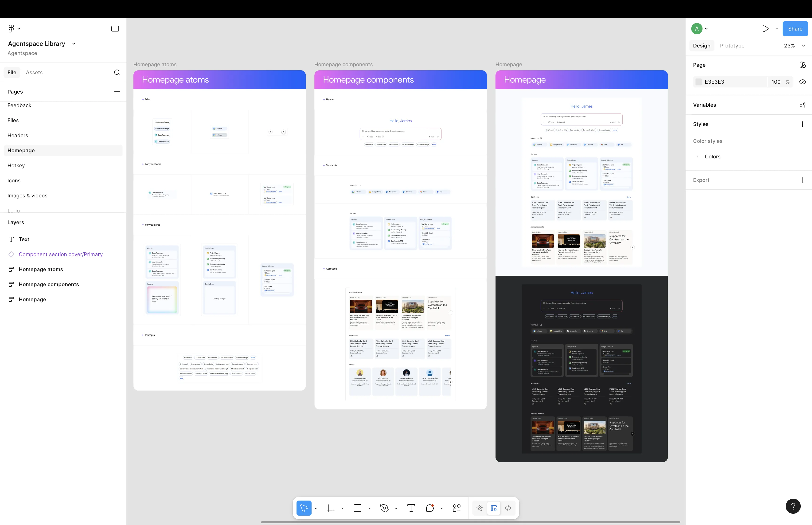Open Agentspace Library file name dropdown
This screenshot has width=812, height=525.
74,44
